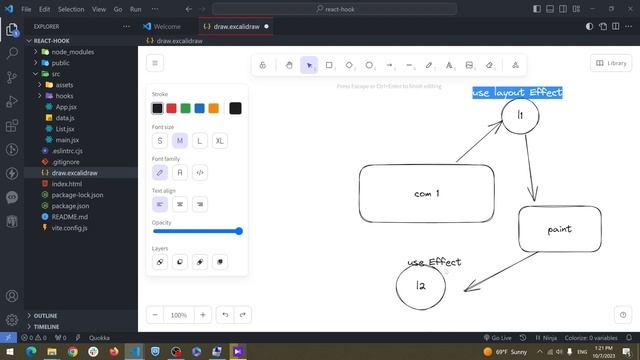This screenshot has height=360, width=640.
Task: Align text to the left
Action: click(x=160, y=204)
